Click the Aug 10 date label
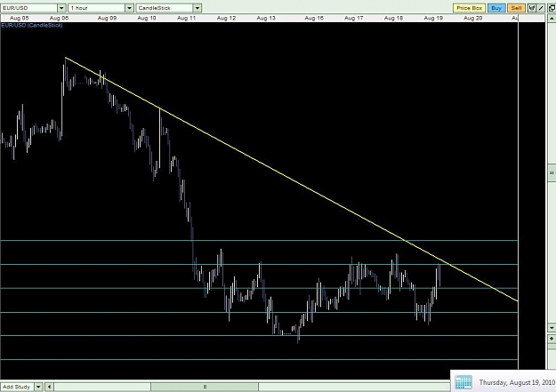Image resolution: width=556 pixels, height=392 pixels. [x=147, y=18]
